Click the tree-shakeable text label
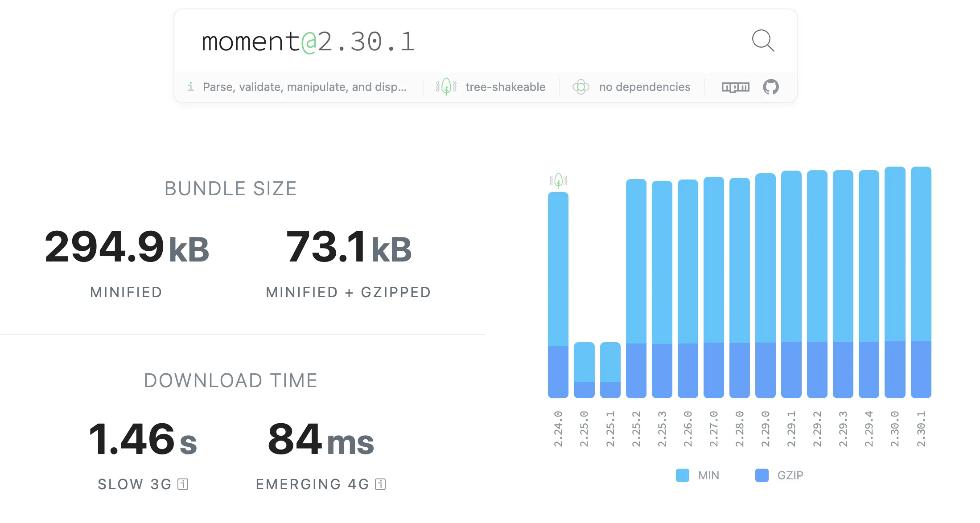Screen dimensions: 980x523 [x=505, y=87]
